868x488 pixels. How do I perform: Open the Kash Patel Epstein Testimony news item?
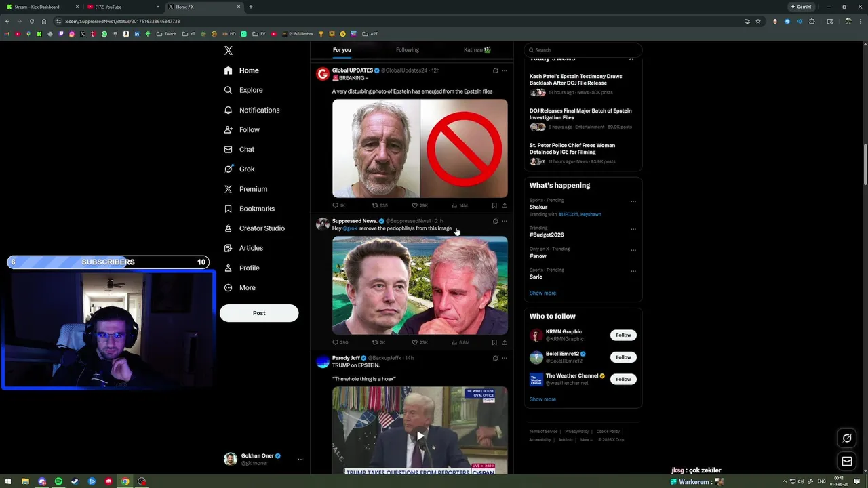[583, 85]
